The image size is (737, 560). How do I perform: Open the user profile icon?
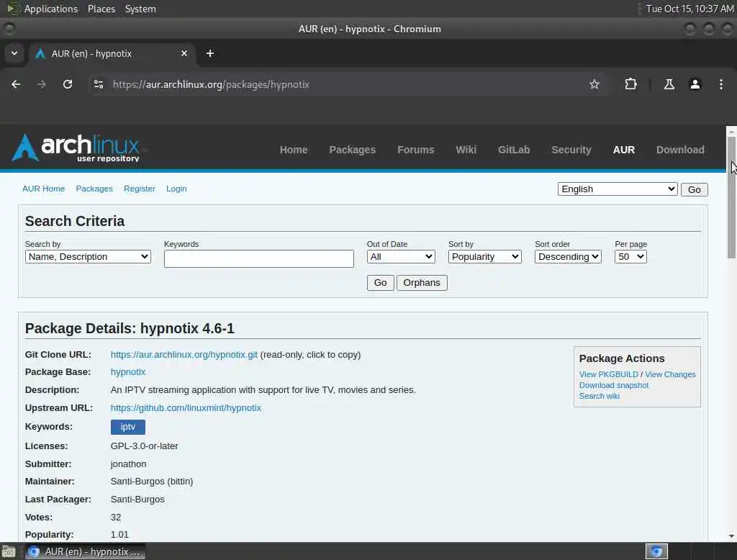point(695,84)
